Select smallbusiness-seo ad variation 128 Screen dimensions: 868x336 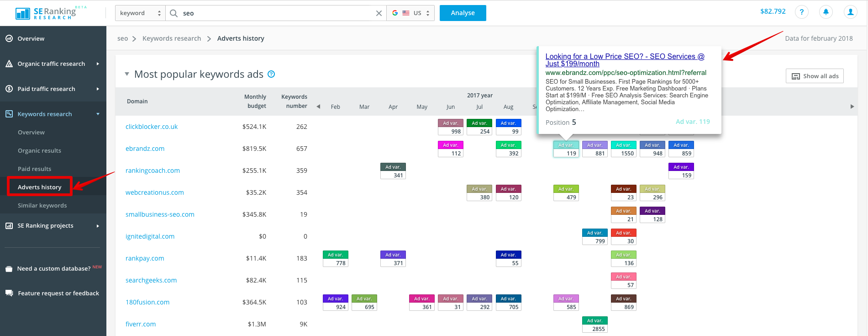652,215
